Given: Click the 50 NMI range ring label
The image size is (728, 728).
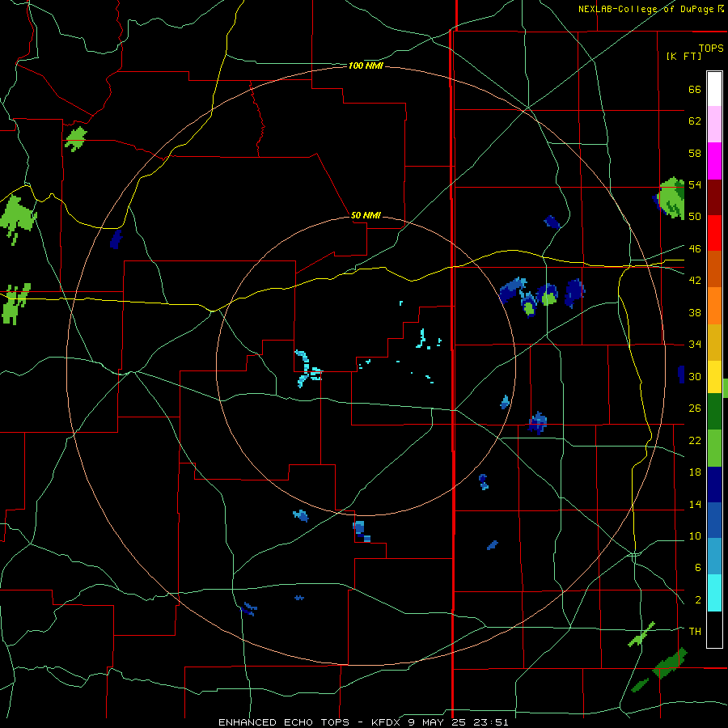Looking at the screenshot, I should click(x=366, y=215).
